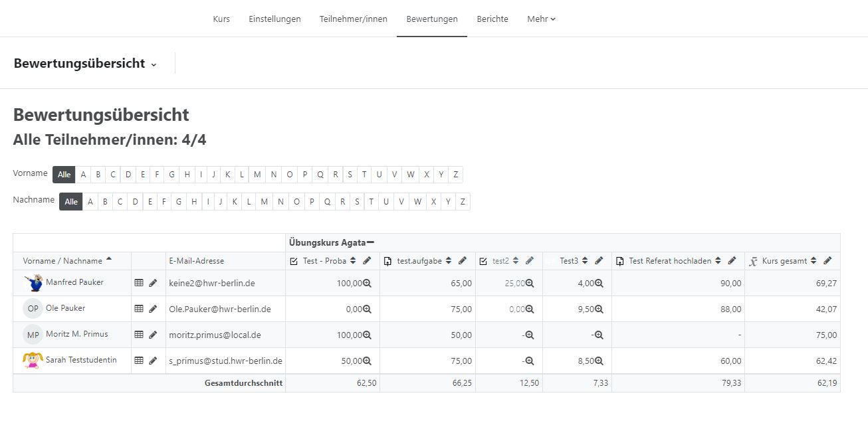Expand the Mehr menu in navigation
Image resolution: width=868 pixels, height=423 pixels.
coord(541,19)
